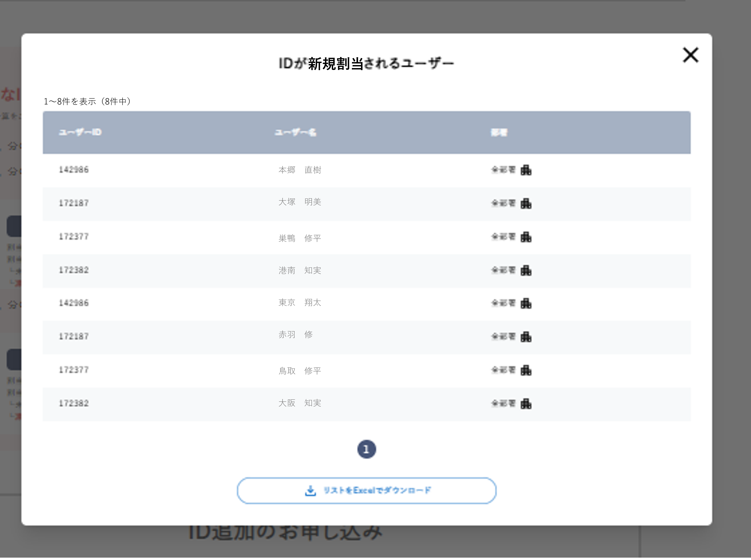Click the user ID in the 本郷 直樹 row

pos(74,169)
